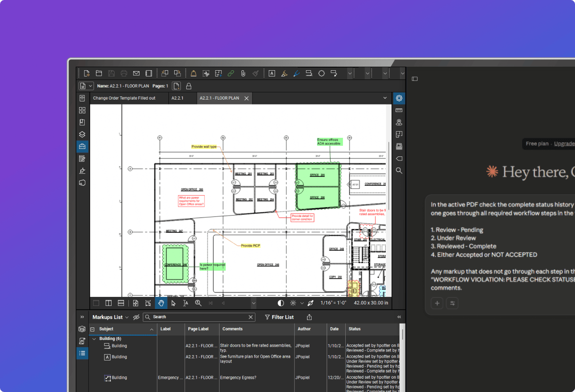Click the Upgrade link
575x392 pixels.
[x=564, y=144]
